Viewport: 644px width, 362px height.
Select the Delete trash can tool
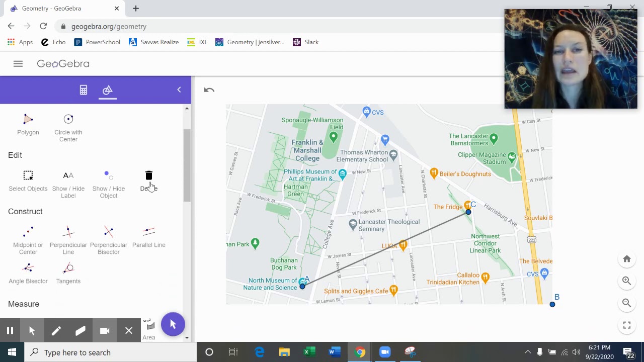click(x=149, y=181)
